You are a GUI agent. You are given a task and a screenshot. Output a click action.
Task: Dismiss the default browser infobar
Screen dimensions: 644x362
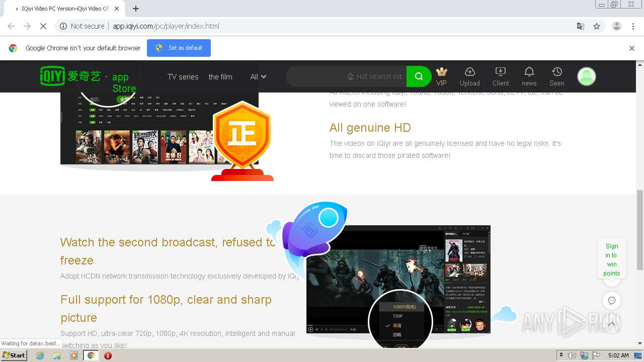coord(632,48)
